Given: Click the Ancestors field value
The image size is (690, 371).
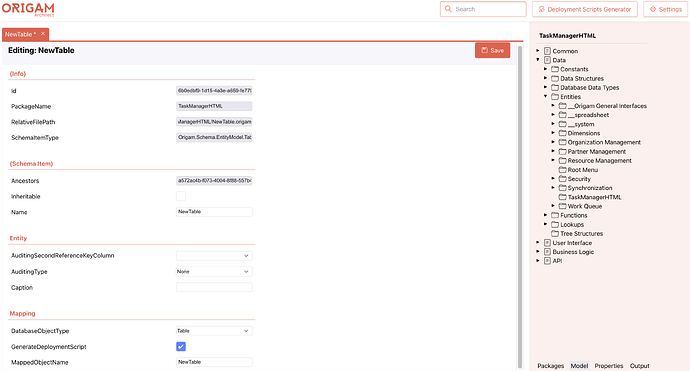Looking at the screenshot, I should coord(214,180).
